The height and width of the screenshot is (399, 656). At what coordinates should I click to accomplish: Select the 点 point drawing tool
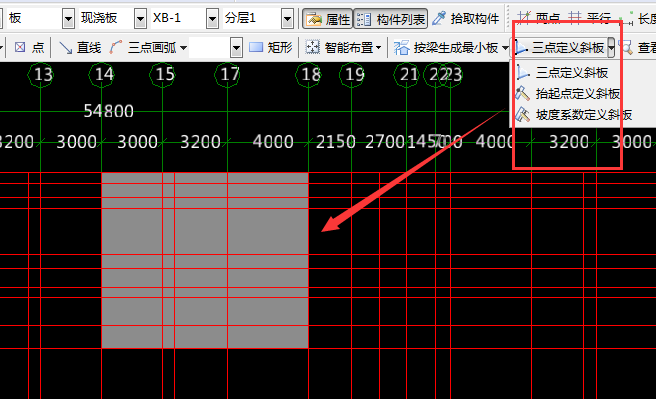coord(29,48)
